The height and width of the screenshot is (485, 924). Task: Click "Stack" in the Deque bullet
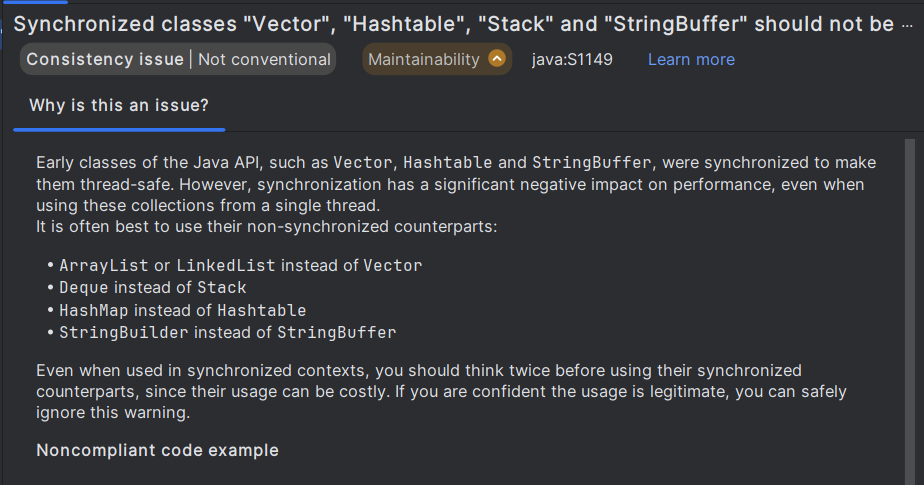click(x=221, y=288)
